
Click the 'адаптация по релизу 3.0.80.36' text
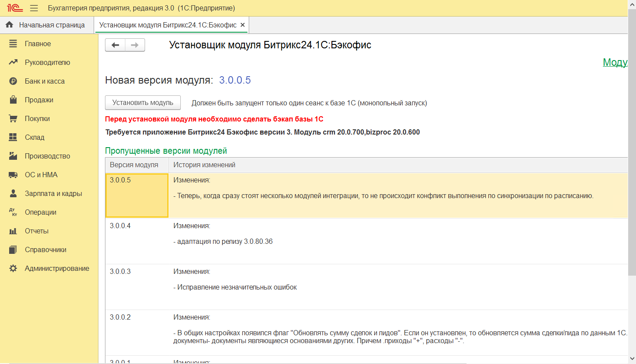[x=223, y=242]
